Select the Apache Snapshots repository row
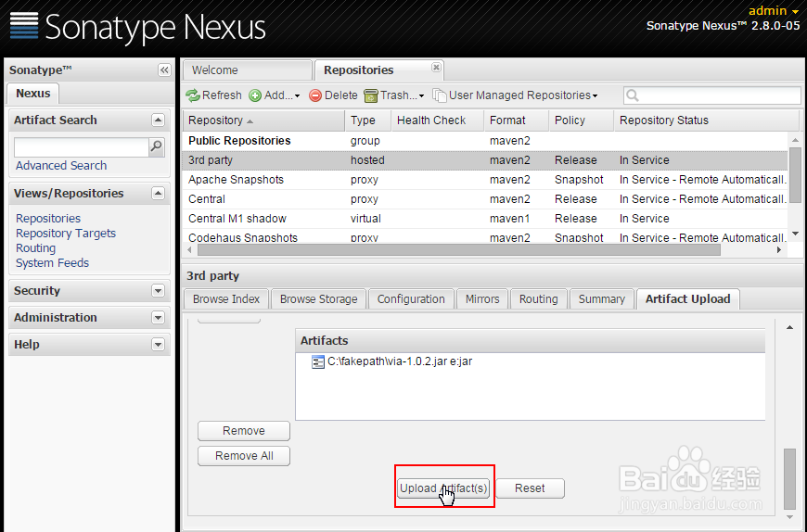This screenshot has width=807, height=532. point(485,180)
